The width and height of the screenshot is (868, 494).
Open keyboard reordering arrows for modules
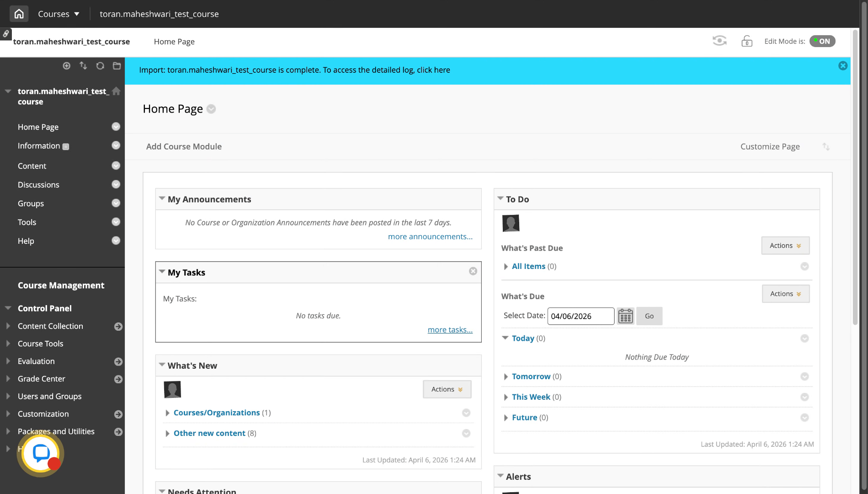(826, 146)
